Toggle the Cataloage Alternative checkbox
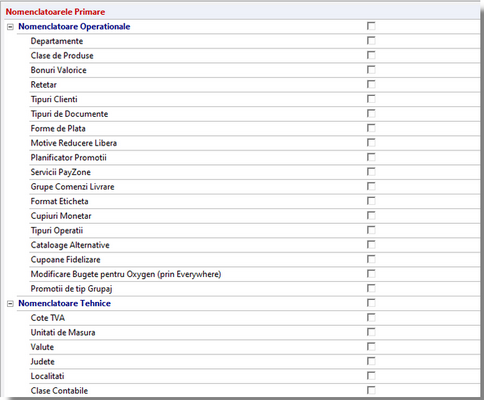This screenshot has height=400, width=484. coord(371,244)
